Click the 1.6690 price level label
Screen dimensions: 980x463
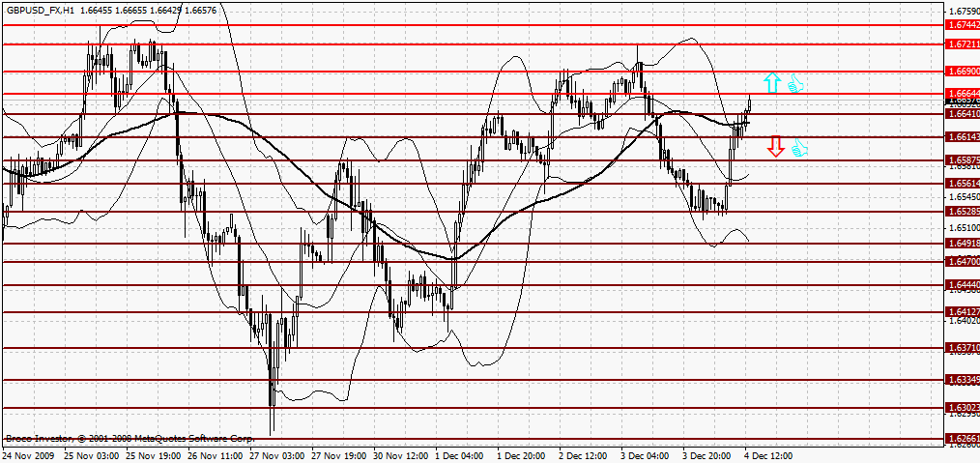click(x=962, y=72)
